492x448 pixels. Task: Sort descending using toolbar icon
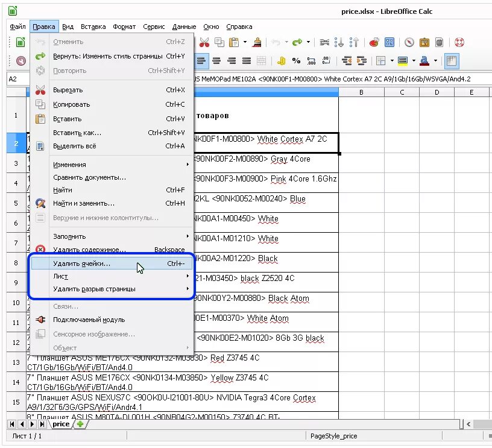pyautogui.click(x=354, y=42)
